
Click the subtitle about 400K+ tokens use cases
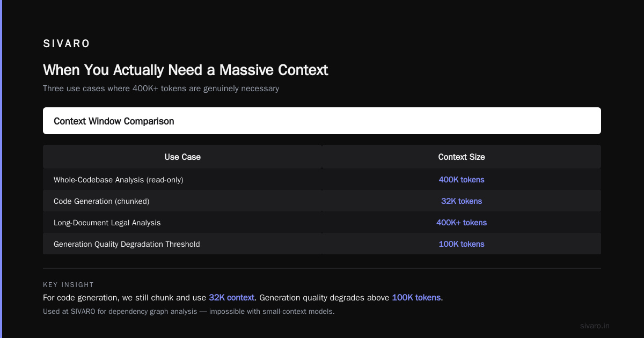coord(161,89)
